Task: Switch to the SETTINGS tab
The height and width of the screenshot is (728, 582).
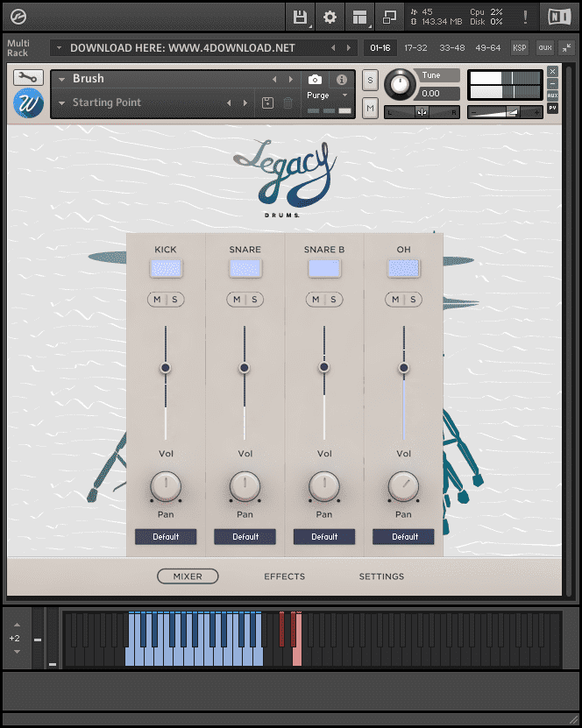Action: click(381, 576)
